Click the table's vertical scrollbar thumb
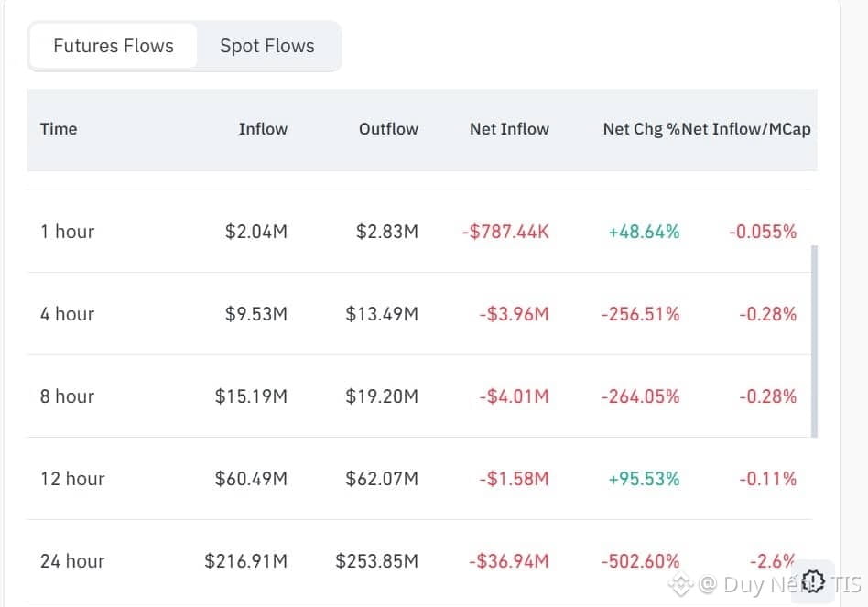This screenshot has width=868, height=607. coord(814,341)
